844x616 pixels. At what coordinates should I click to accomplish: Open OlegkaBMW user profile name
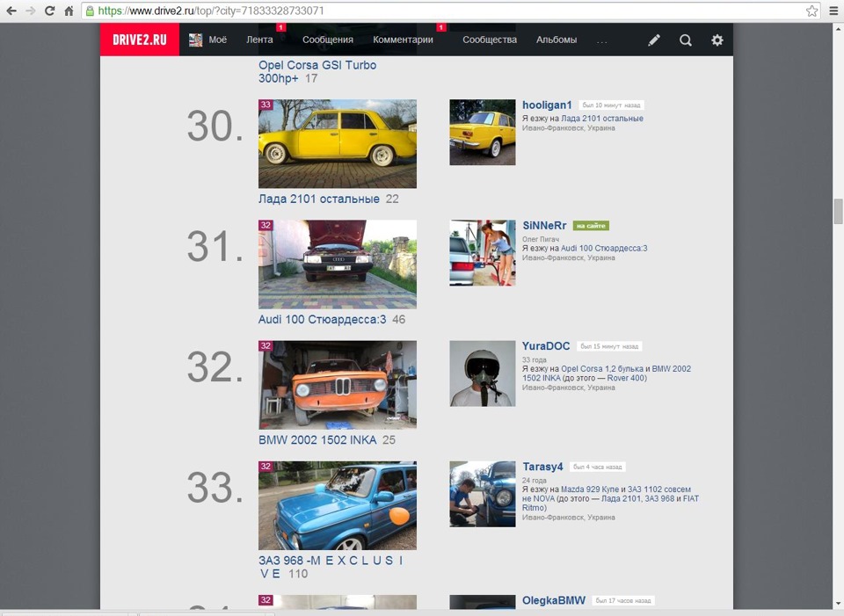pyautogui.click(x=554, y=600)
